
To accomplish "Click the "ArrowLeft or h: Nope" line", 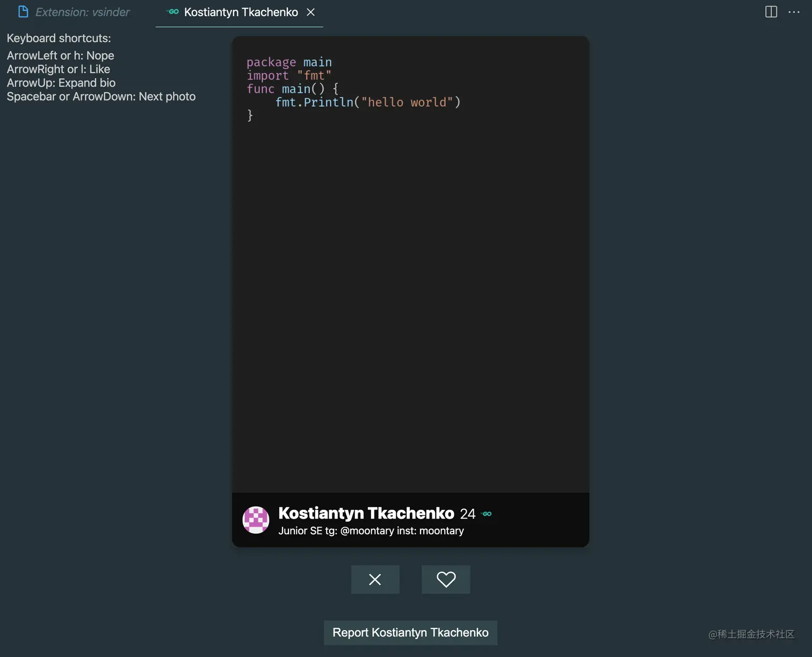I will pos(61,55).
